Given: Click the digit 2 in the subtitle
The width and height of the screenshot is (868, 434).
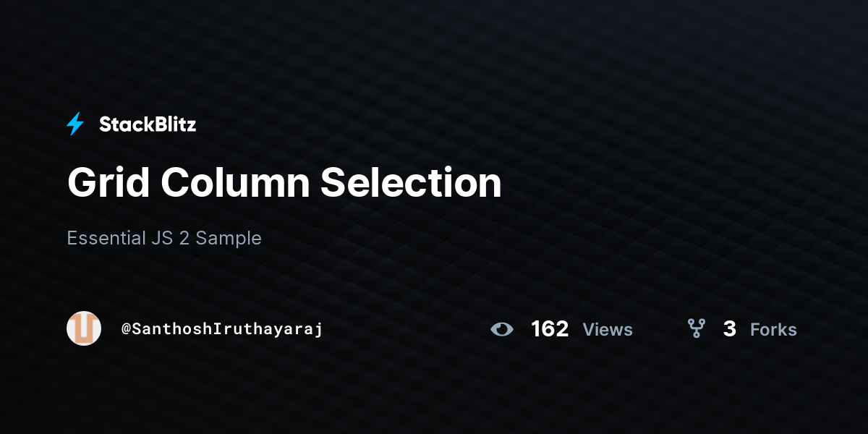Looking at the screenshot, I should click(184, 238).
